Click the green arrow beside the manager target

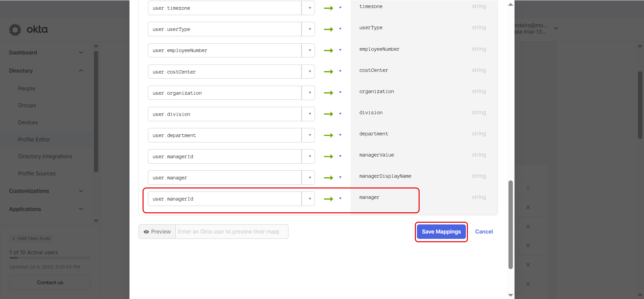click(328, 199)
